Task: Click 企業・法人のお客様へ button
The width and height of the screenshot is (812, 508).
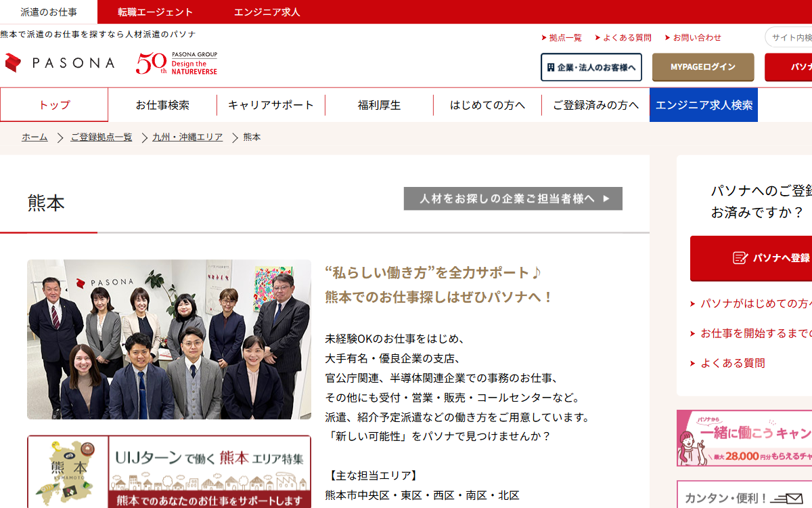Action: point(591,67)
